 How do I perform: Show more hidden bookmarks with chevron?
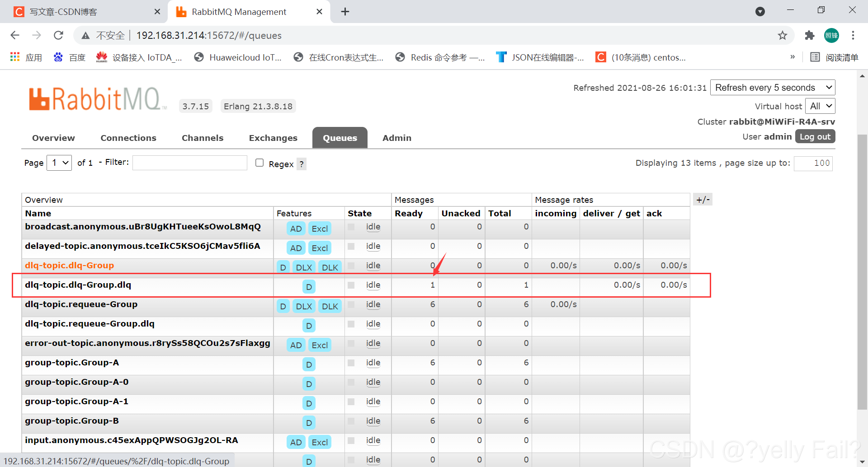coord(793,57)
